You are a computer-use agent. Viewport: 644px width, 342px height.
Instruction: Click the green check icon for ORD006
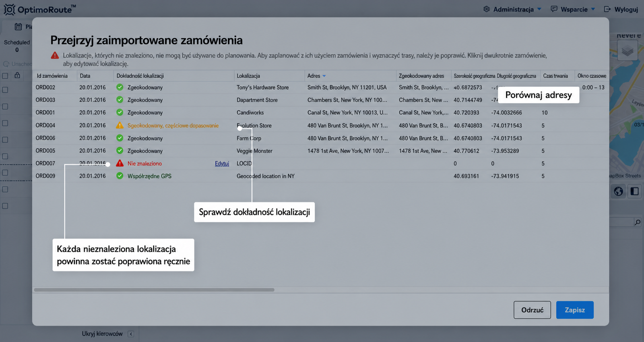tap(120, 138)
